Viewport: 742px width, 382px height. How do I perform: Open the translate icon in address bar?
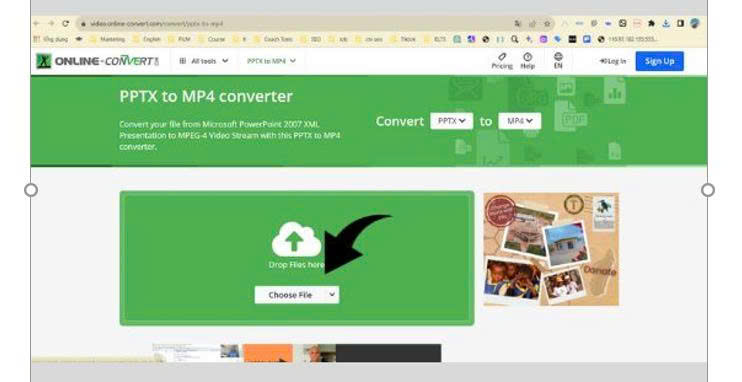pyautogui.click(x=518, y=23)
